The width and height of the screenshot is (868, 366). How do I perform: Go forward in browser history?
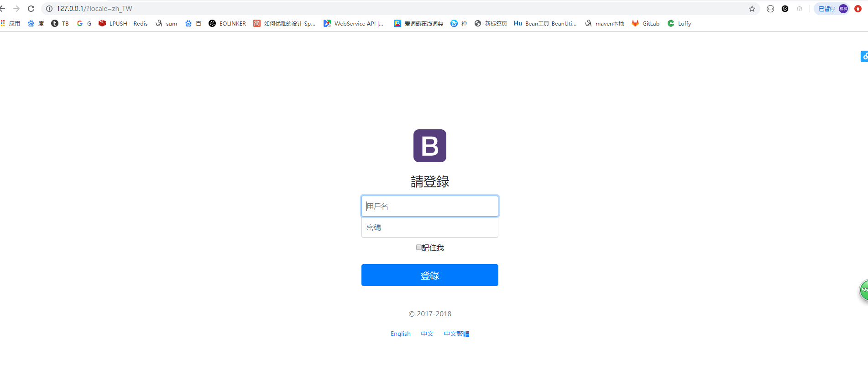tap(16, 9)
